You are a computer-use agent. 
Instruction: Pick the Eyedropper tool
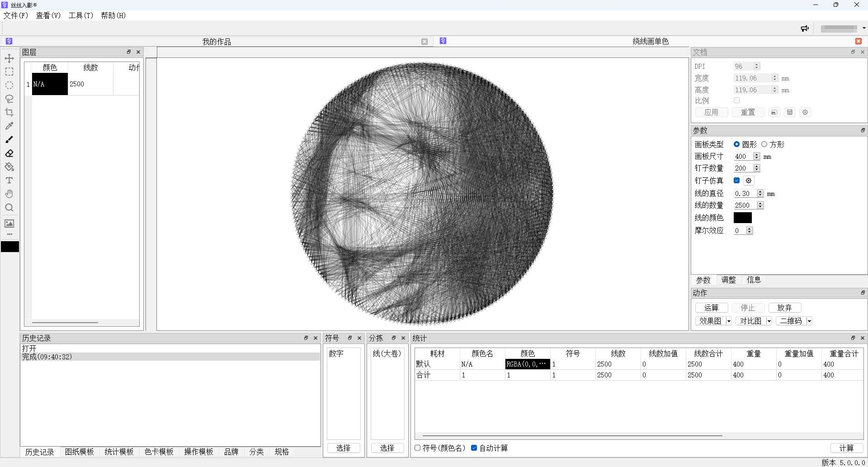coord(9,126)
